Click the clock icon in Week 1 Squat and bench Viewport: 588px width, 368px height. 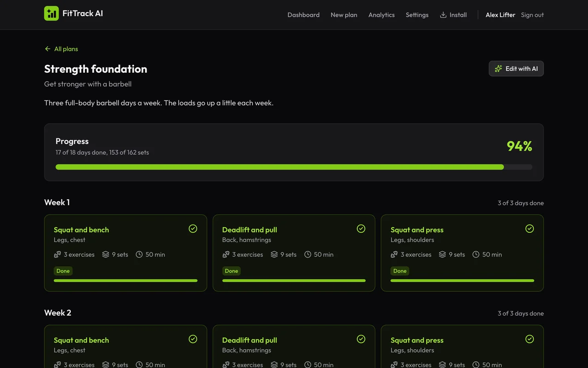pos(139,254)
